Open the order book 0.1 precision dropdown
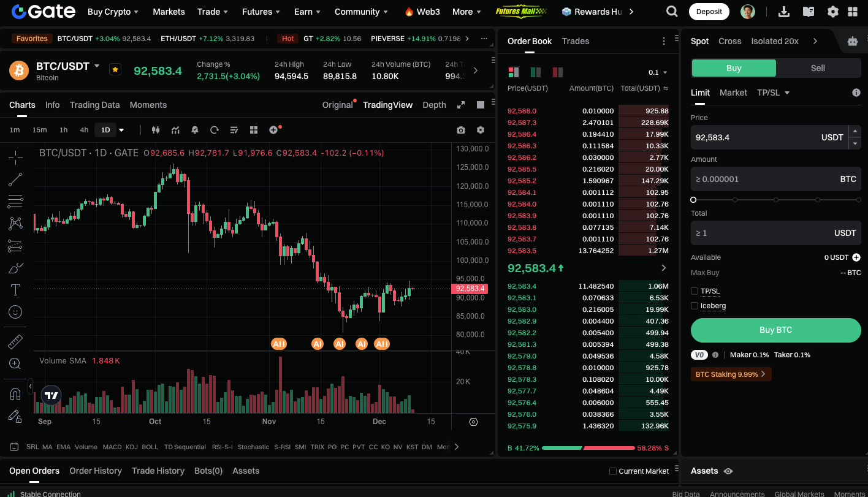The height and width of the screenshot is (497, 868). click(x=658, y=72)
